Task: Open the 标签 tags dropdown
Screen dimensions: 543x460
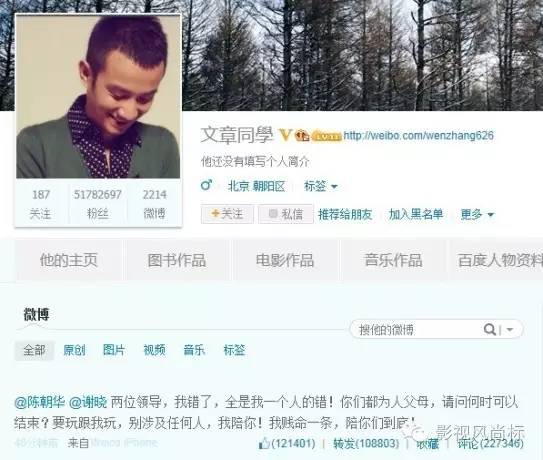Action: 320,186
